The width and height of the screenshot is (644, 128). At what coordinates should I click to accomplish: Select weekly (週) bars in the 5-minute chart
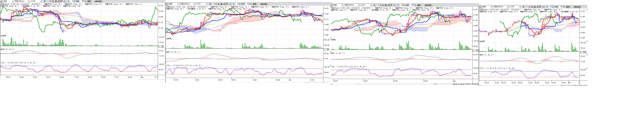56,1
